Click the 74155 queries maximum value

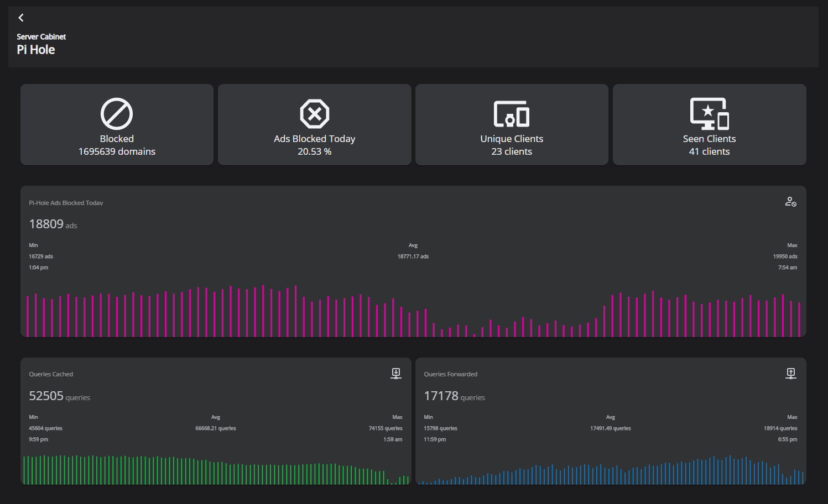click(x=386, y=428)
